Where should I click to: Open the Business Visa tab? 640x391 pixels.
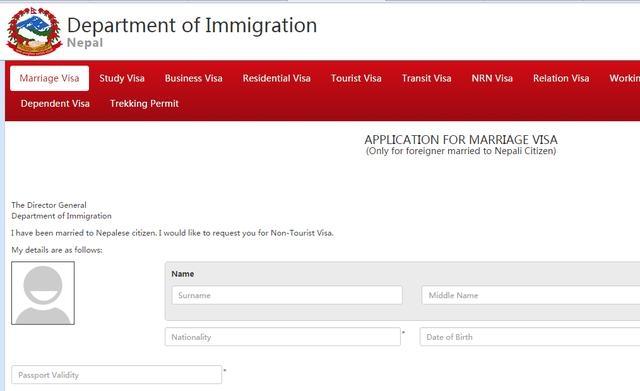[193, 78]
